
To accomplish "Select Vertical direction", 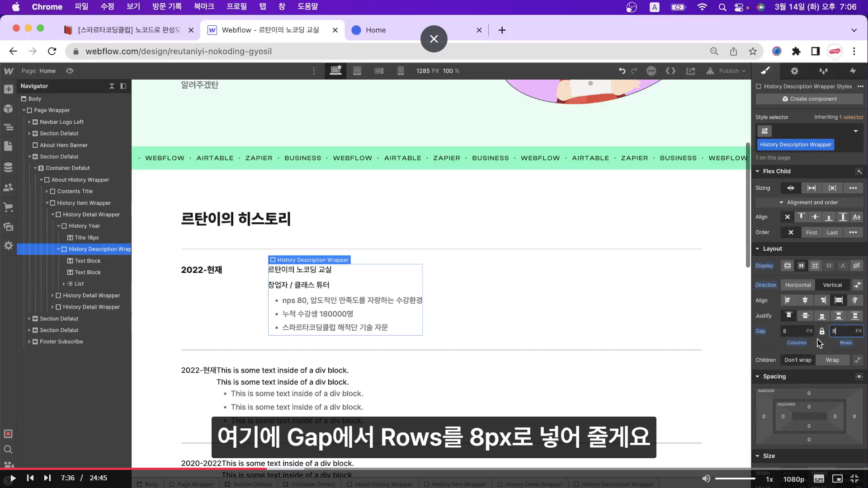I will pyautogui.click(x=832, y=285).
